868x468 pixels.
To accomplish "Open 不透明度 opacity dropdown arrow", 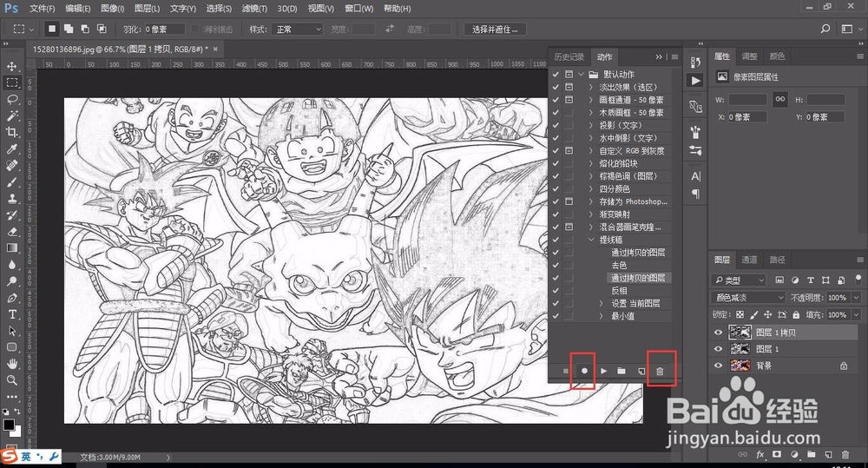I will 856,298.
